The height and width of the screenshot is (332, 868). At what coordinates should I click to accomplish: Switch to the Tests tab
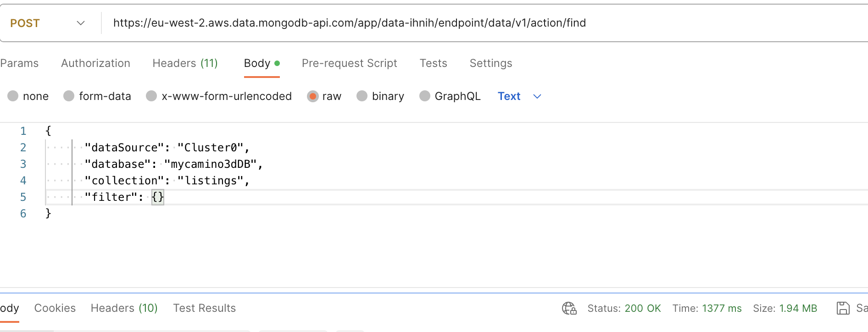(433, 63)
